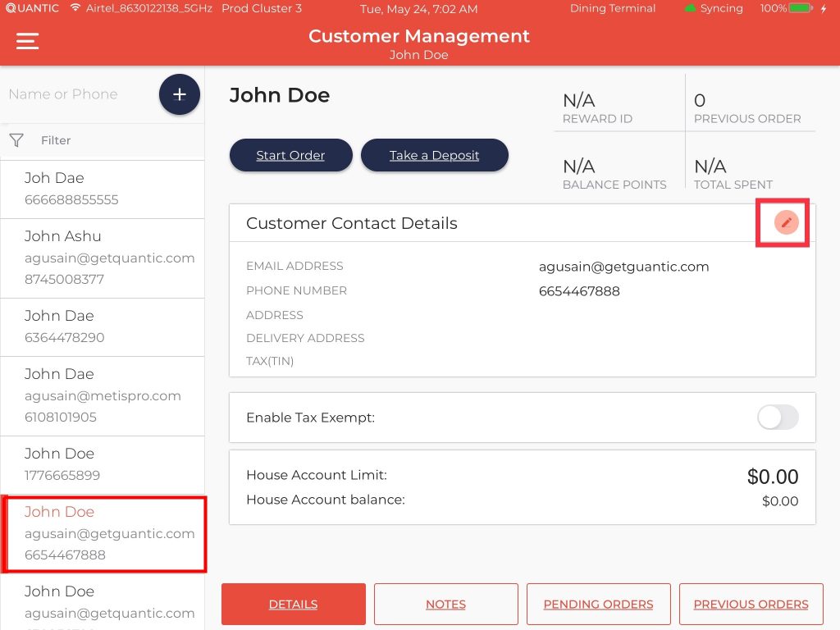The image size is (840, 630).
Task: Edit contact details with pencil icon
Action: tap(786, 222)
